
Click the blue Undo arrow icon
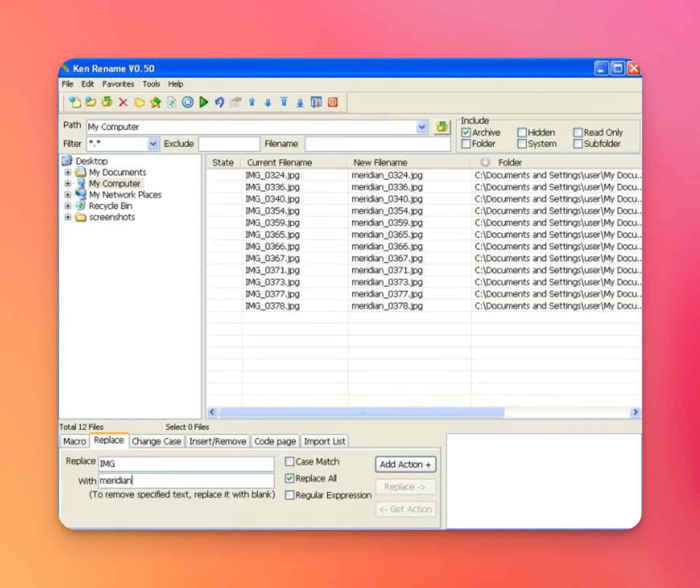click(x=220, y=102)
